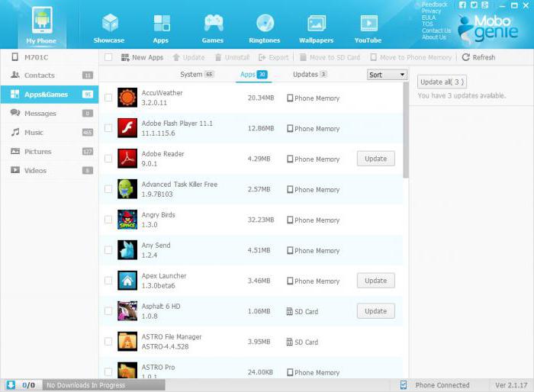Click the Uninstall toolbar button
The height and width of the screenshot is (392, 534).
click(x=233, y=57)
